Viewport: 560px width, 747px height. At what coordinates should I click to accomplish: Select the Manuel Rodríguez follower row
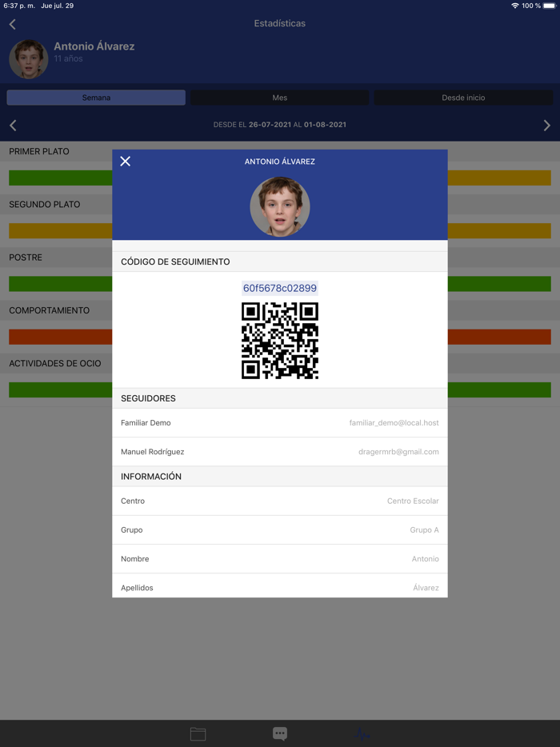(x=280, y=452)
